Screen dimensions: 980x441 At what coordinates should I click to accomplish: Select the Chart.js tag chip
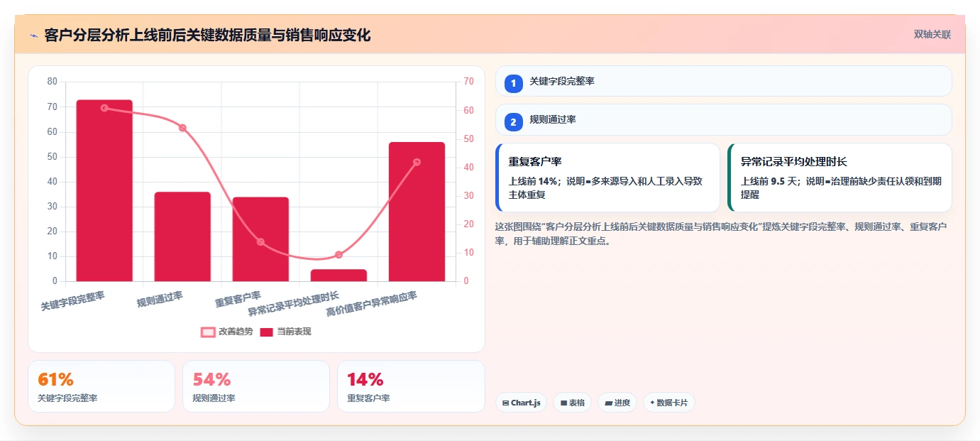(521, 403)
